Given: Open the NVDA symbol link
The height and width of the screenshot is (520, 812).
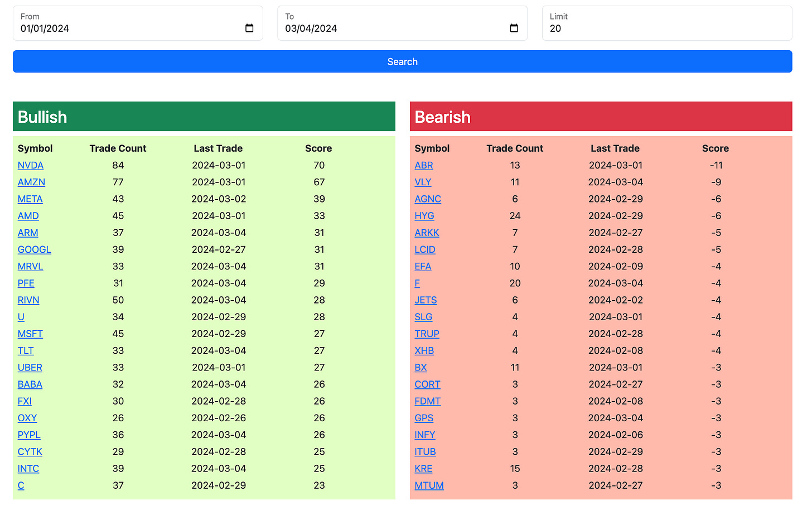Looking at the screenshot, I should tap(31, 165).
